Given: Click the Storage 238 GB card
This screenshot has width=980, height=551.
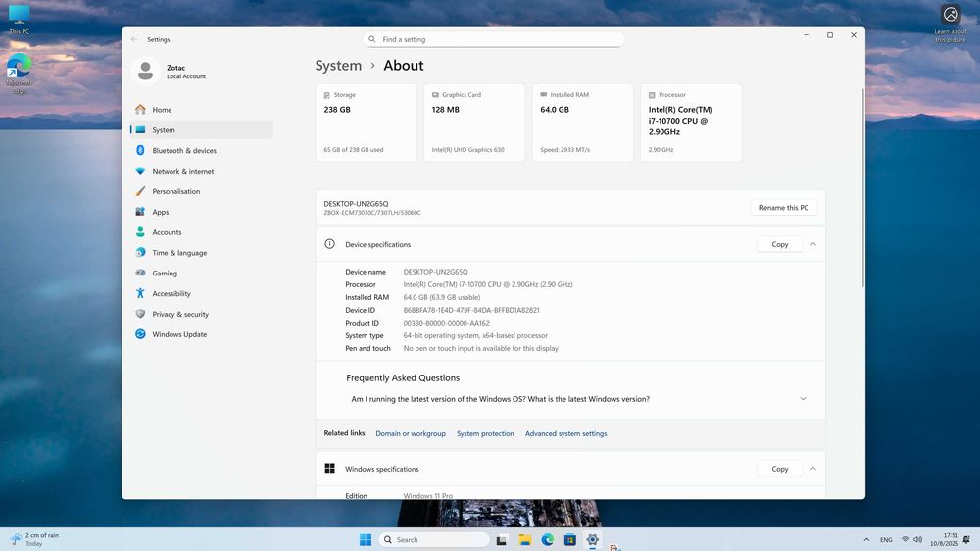Looking at the screenshot, I should (x=367, y=123).
